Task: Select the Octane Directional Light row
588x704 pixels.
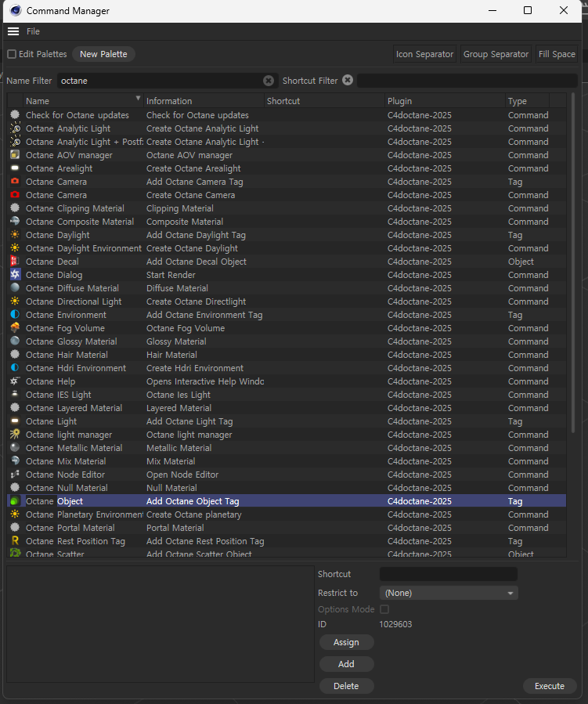Action: pos(287,301)
